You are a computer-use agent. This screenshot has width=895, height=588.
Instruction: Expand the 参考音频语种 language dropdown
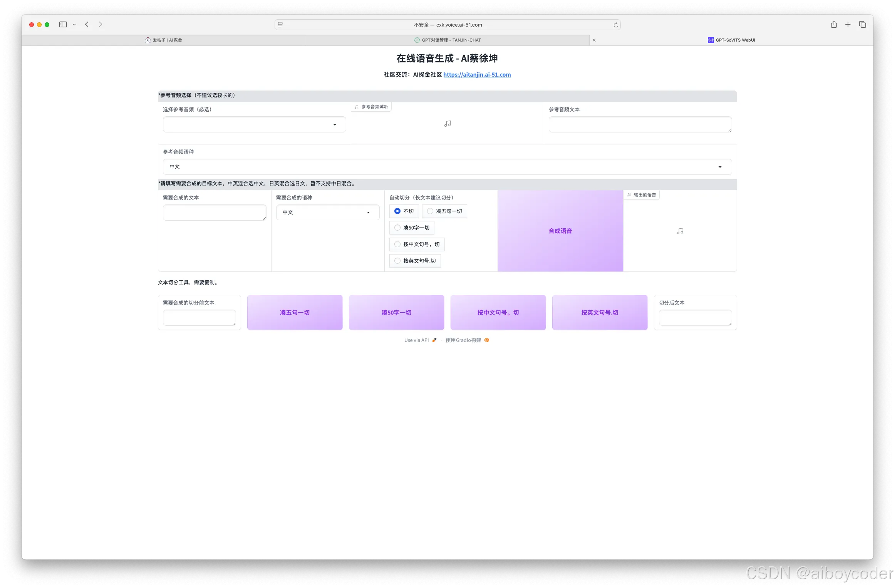tap(447, 167)
